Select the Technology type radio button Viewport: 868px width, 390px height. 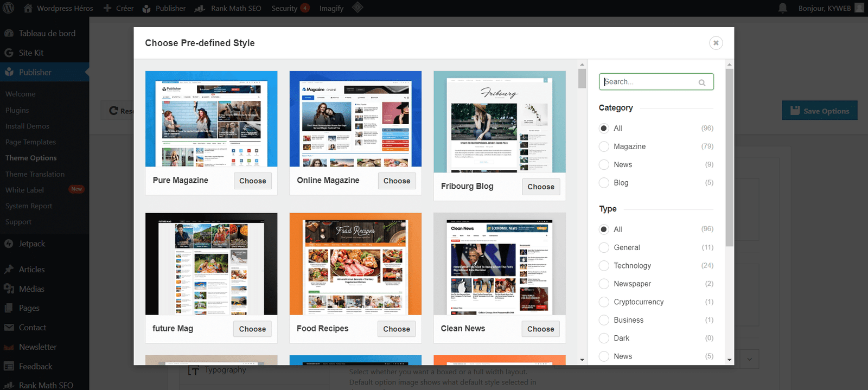coord(604,266)
